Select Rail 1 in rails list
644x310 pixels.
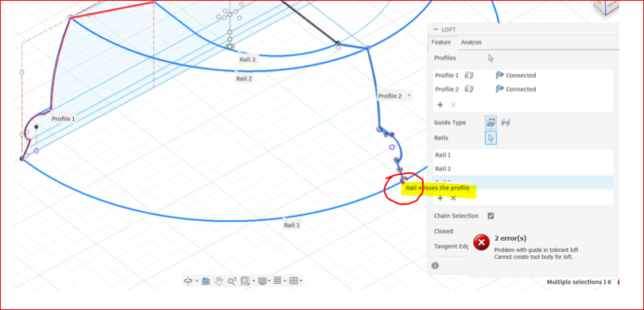point(523,155)
